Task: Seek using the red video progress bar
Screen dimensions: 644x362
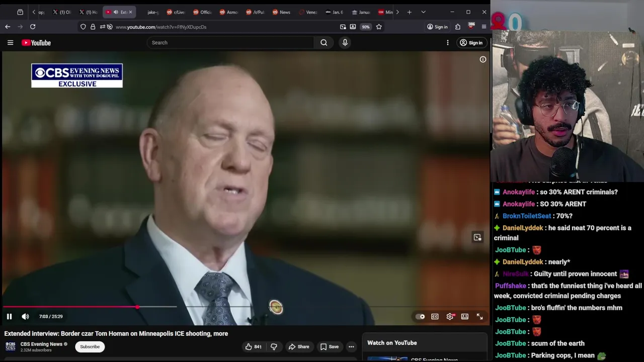Action: 70,306
